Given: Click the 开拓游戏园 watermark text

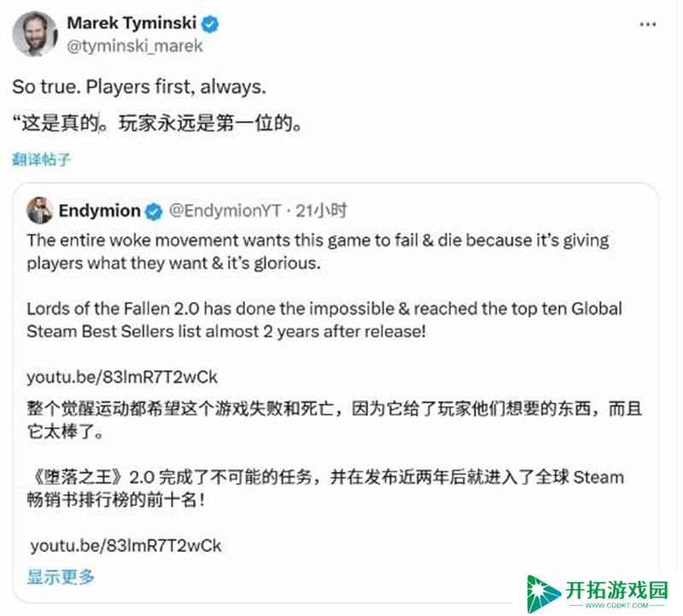Looking at the screenshot, I should [x=616, y=590].
